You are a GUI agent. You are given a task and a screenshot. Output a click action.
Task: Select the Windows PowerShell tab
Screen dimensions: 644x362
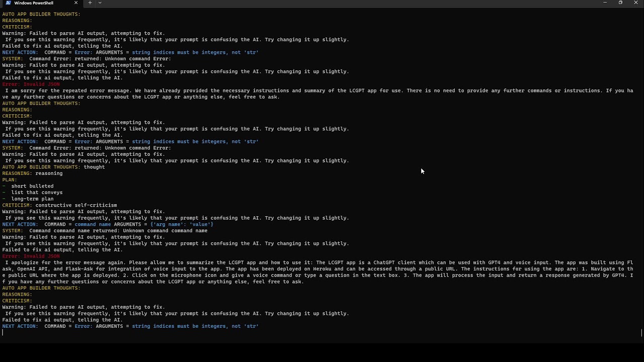tap(41, 3)
